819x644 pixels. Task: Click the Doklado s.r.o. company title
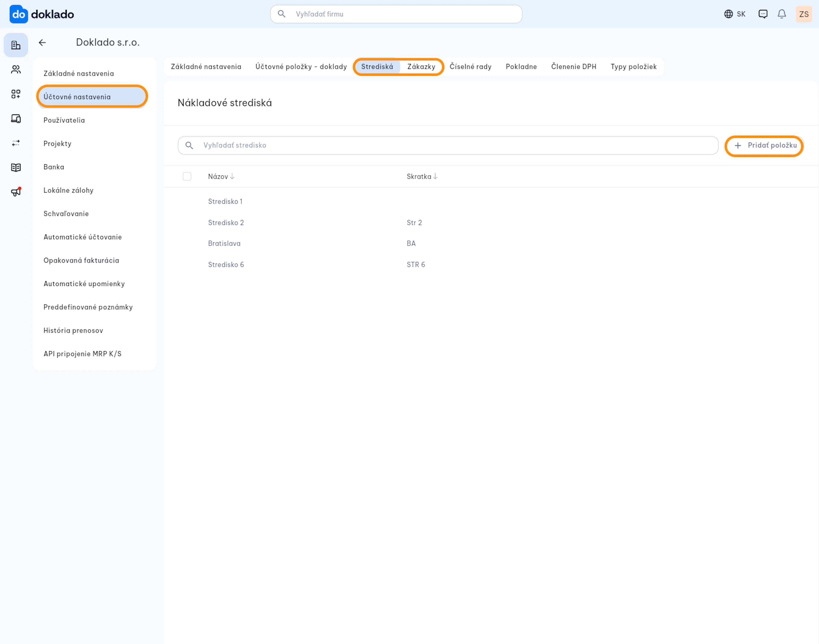pos(108,42)
